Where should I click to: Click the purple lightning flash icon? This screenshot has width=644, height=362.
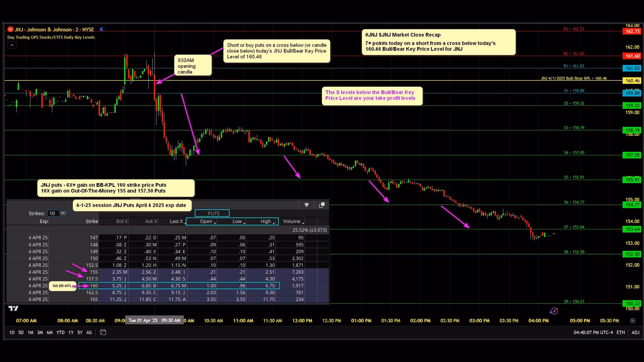click(554, 311)
